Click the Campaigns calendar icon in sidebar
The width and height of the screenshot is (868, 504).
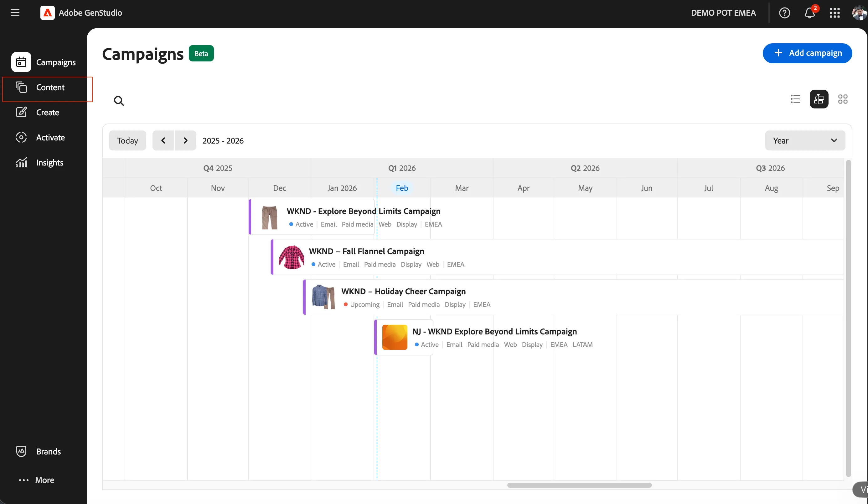pyautogui.click(x=21, y=62)
